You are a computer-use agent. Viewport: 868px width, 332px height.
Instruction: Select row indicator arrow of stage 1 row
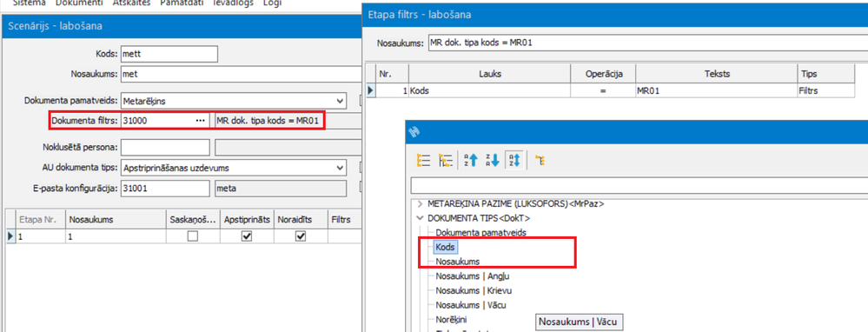pos(9,236)
